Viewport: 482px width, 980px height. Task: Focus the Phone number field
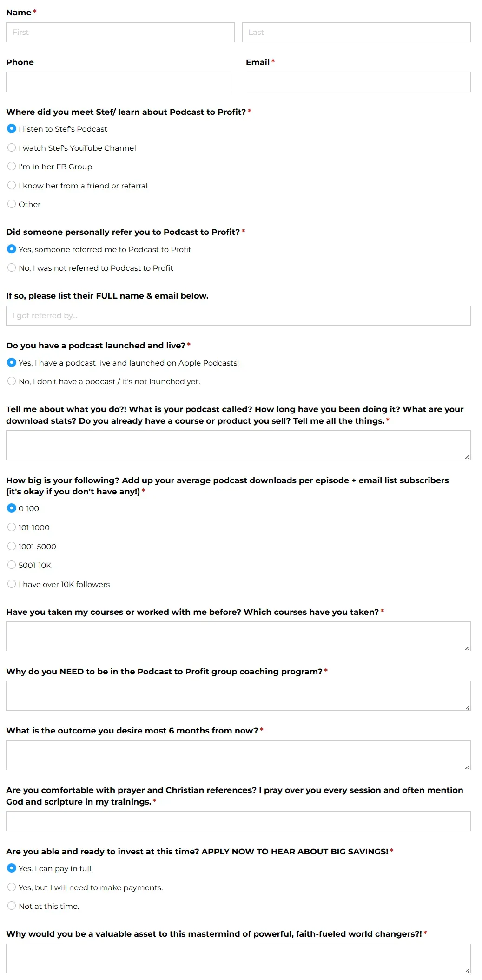(118, 82)
